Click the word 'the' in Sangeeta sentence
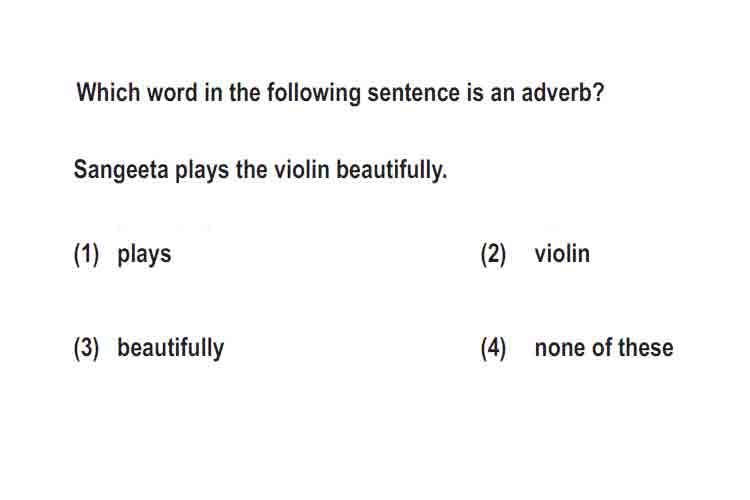This screenshot has height=500, width=750. coord(251,170)
